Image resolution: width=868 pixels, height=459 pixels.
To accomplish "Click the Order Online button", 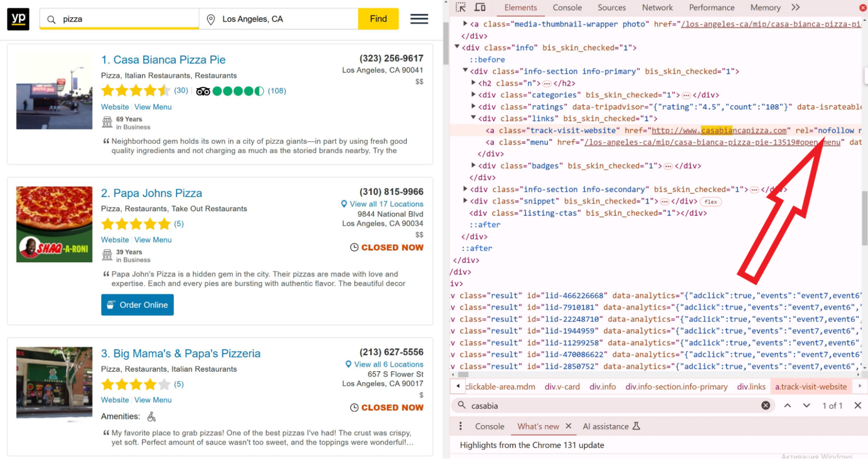I will [137, 305].
